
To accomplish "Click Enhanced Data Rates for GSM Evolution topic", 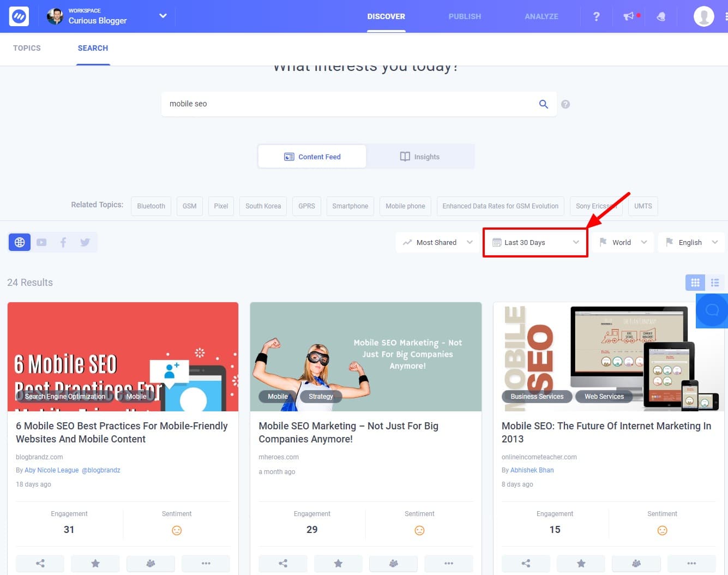I will [x=500, y=206].
